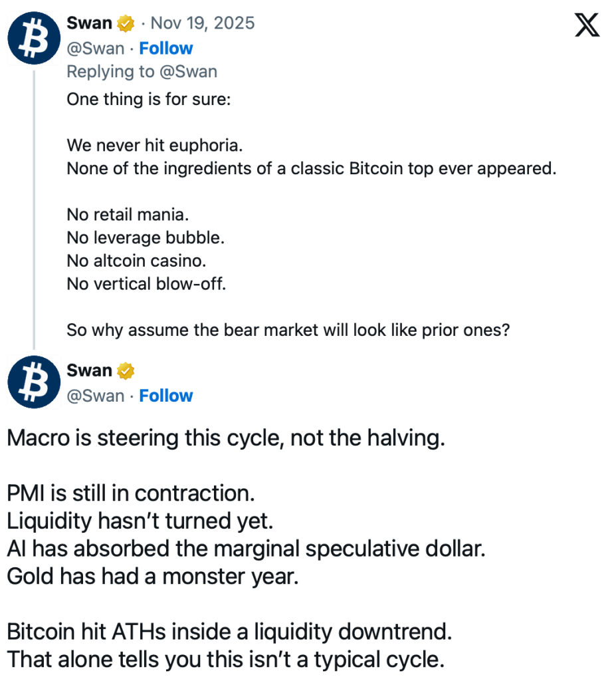Click the verified badge next to the Nov 19 date
Viewport: 616px width, 681px height.
tap(126, 23)
